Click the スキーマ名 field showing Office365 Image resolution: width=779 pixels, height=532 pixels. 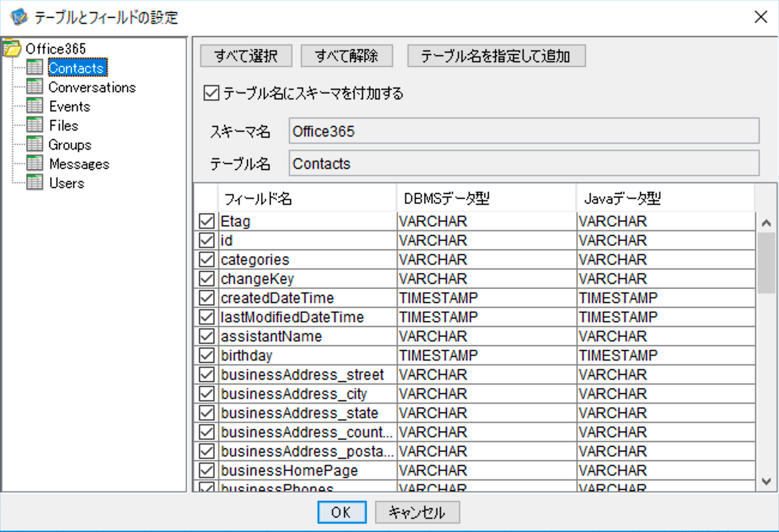point(524,131)
